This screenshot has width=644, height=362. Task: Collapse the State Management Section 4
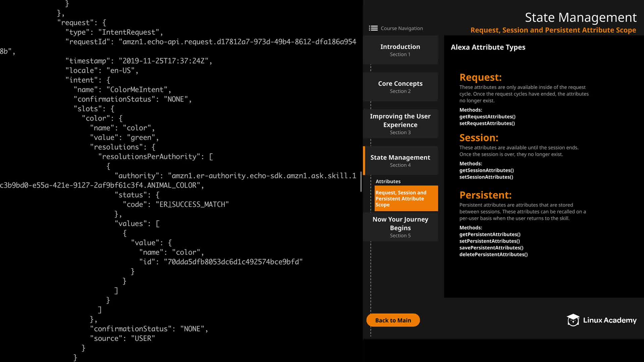[x=400, y=161]
